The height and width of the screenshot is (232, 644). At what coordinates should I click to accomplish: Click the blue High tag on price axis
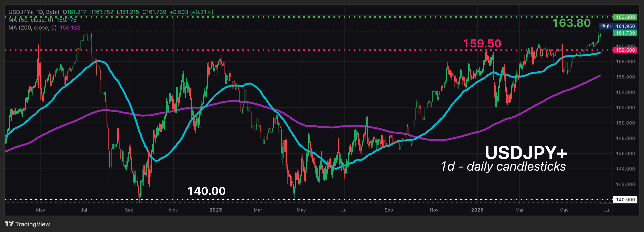(605, 26)
